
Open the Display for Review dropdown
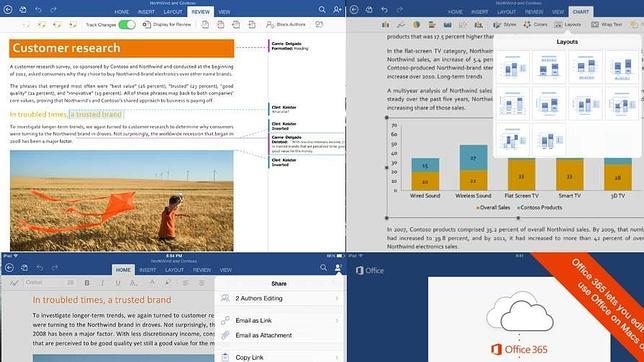[167, 25]
